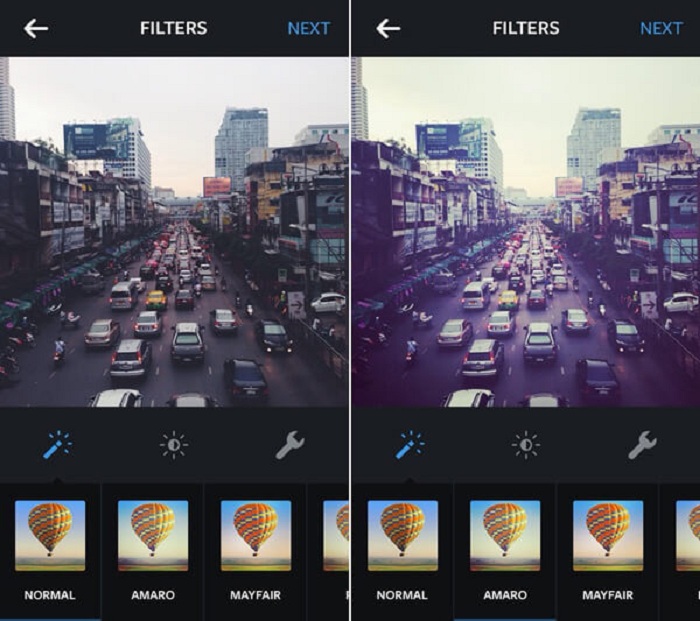The height and width of the screenshot is (621, 700).
Task: Choose the Mayfair filter thumbnail, left screen
Action: [x=256, y=536]
